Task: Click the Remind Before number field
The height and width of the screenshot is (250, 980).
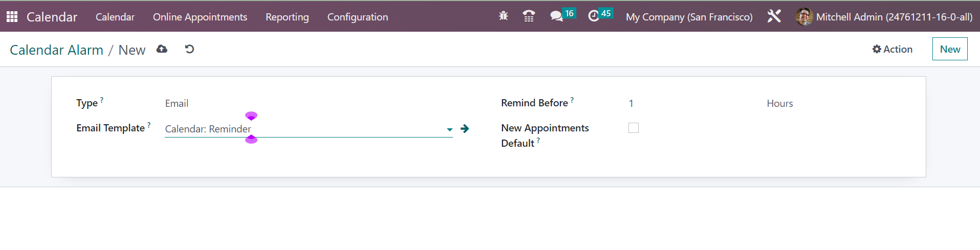Action: [691, 104]
